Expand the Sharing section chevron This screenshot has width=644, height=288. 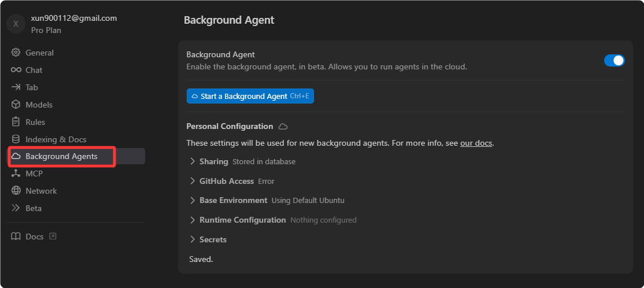click(x=192, y=161)
